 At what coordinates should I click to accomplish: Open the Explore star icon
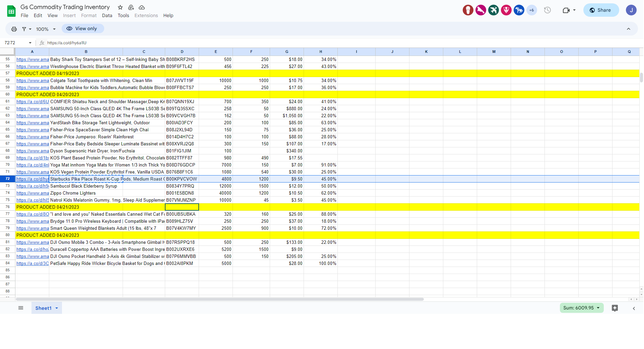pyautogui.click(x=615, y=308)
